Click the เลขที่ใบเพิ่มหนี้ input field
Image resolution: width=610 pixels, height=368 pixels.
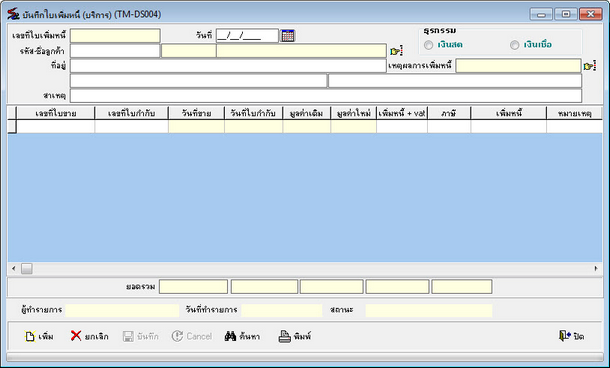115,35
